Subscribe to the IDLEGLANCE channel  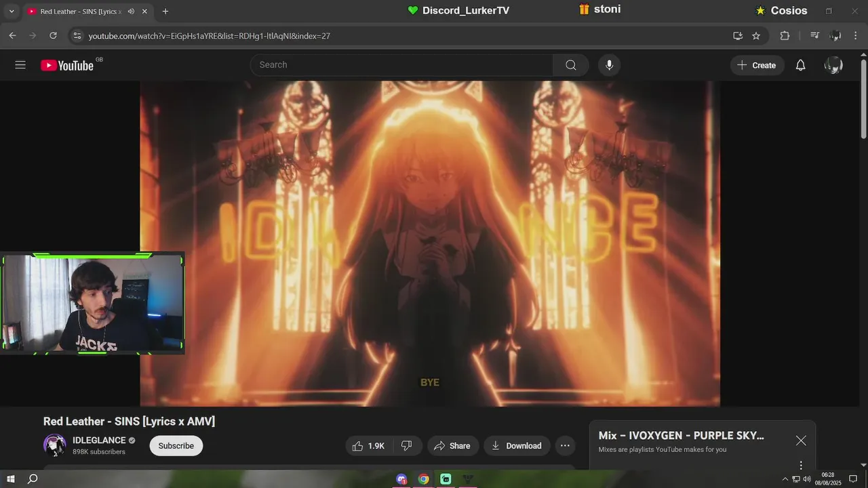(176, 445)
